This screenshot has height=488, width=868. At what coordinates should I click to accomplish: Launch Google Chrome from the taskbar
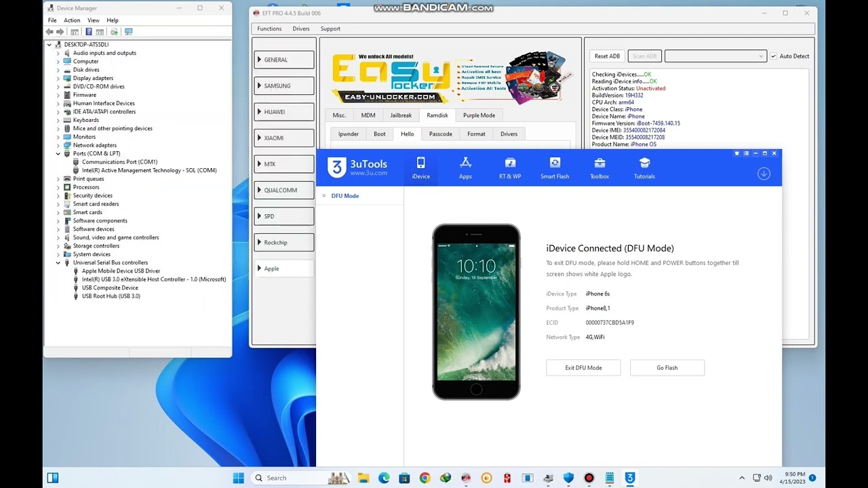(x=425, y=478)
